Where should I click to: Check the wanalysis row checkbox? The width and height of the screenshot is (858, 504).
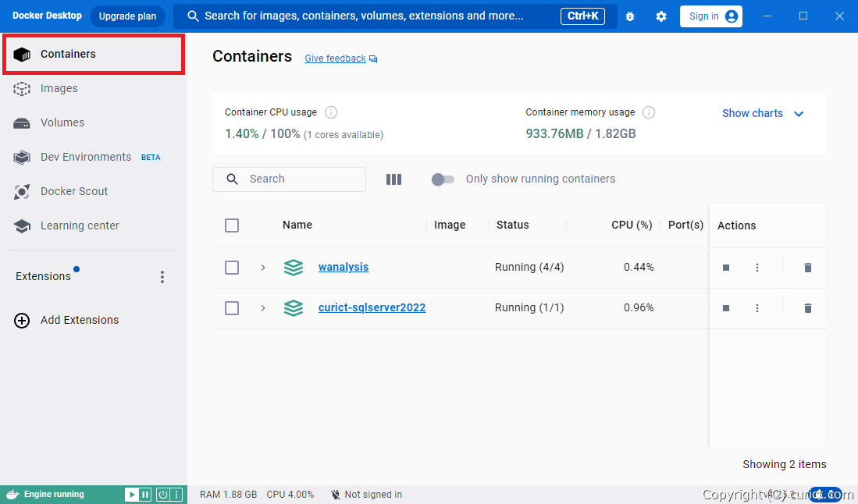pyautogui.click(x=232, y=268)
